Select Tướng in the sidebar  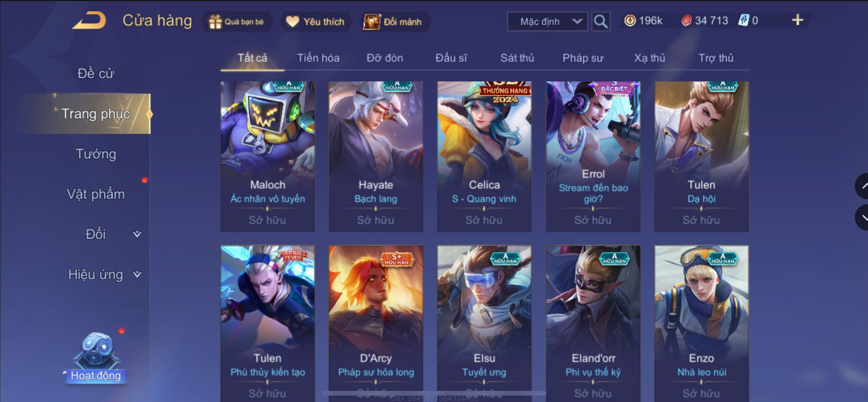[96, 154]
